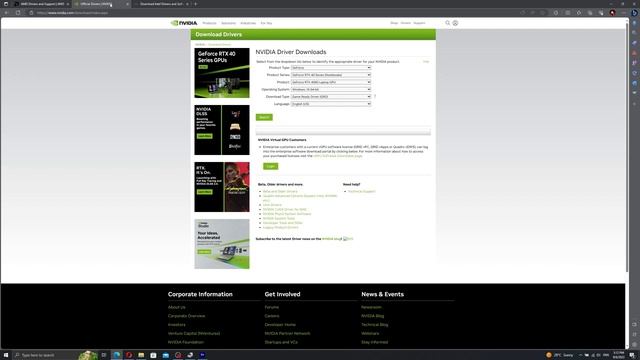Click the site info lock icon in address bar
The width and height of the screenshot is (640, 360).
click(31, 13)
